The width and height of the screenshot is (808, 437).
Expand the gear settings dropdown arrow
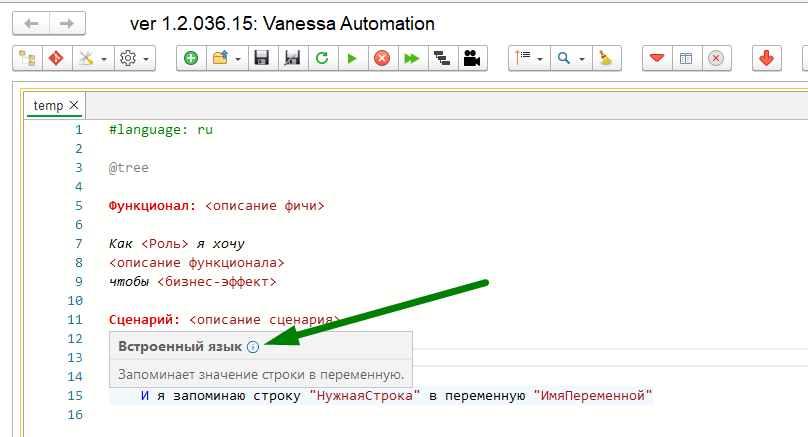tap(146, 59)
